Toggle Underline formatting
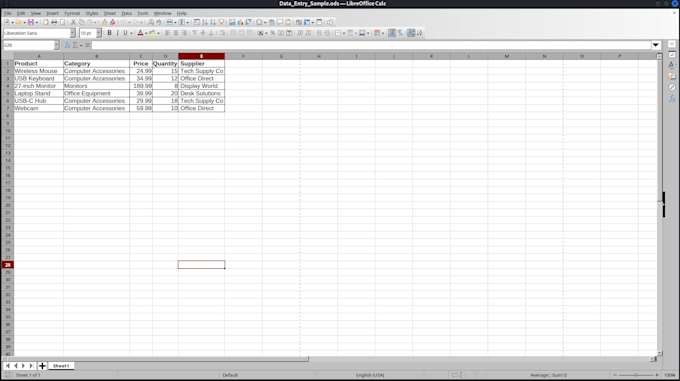 tap(125, 33)
